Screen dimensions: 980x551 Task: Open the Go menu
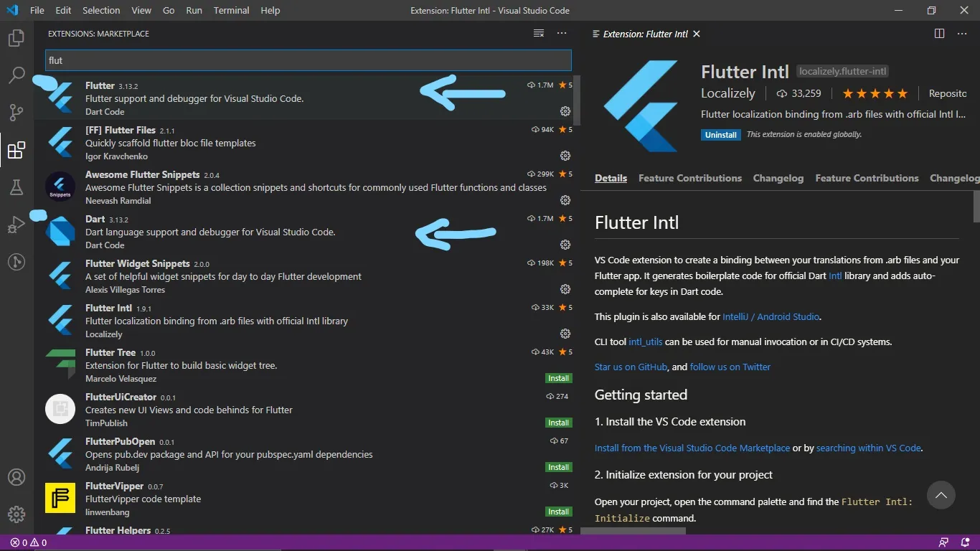(x=169, y=11)
